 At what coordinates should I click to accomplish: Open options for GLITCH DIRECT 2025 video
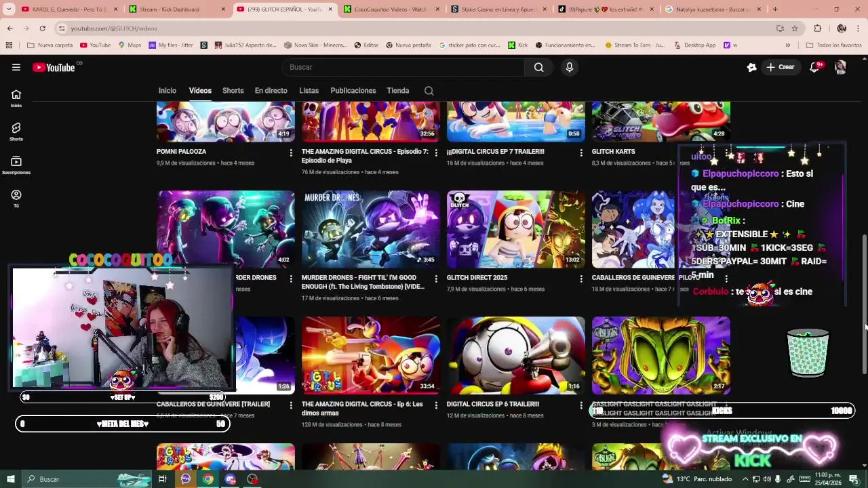pos(581,279)
